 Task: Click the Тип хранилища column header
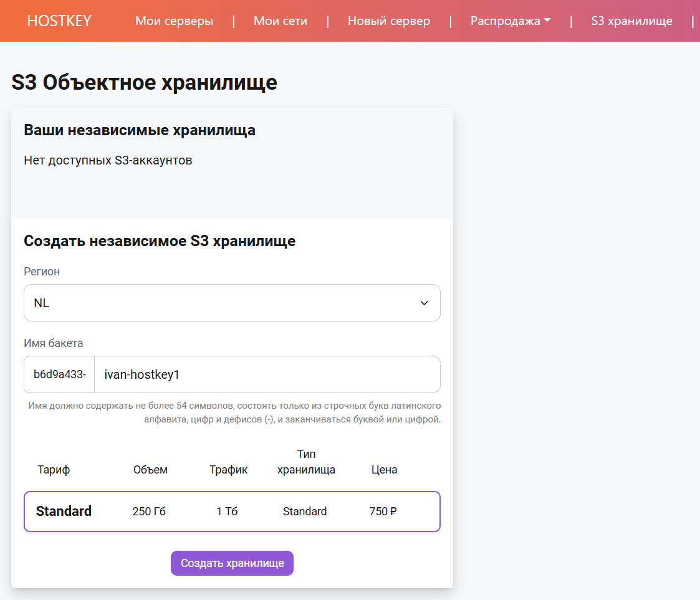(x=306, y=462)
